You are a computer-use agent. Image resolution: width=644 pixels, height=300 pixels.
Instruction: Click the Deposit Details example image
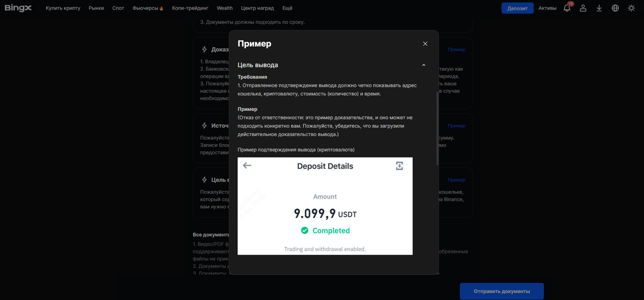(325, 211)
